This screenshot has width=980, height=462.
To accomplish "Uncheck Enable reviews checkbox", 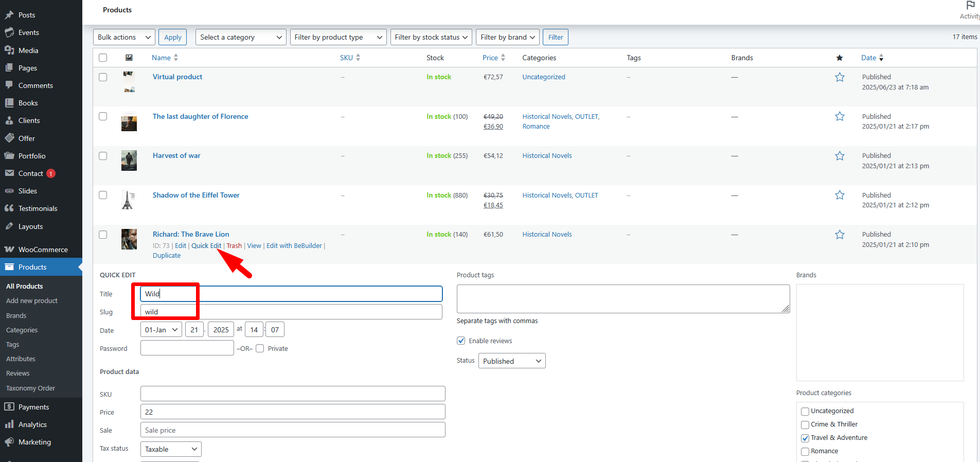I will [461, 341].
